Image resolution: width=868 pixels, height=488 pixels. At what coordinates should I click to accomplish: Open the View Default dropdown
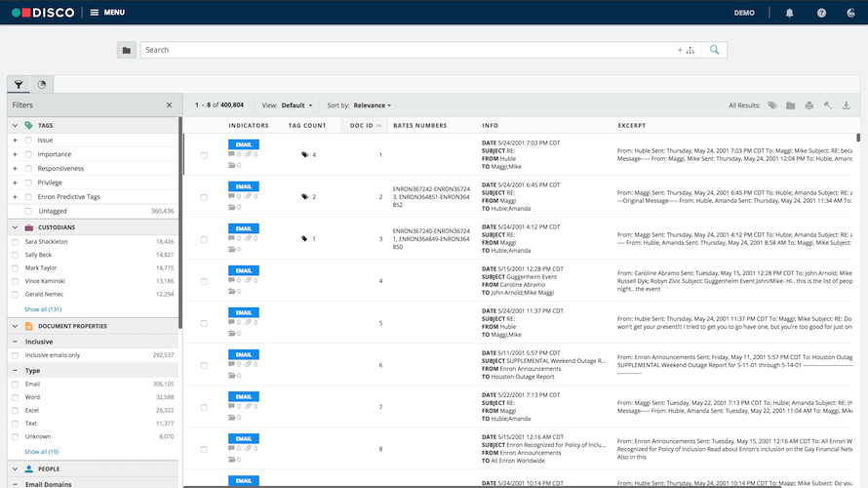pyautogui.click(x=296, y=105)
